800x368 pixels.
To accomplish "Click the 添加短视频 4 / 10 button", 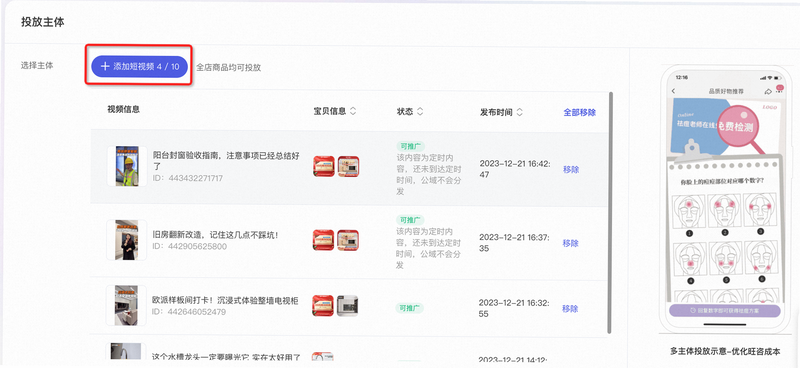I will [139, 66].
